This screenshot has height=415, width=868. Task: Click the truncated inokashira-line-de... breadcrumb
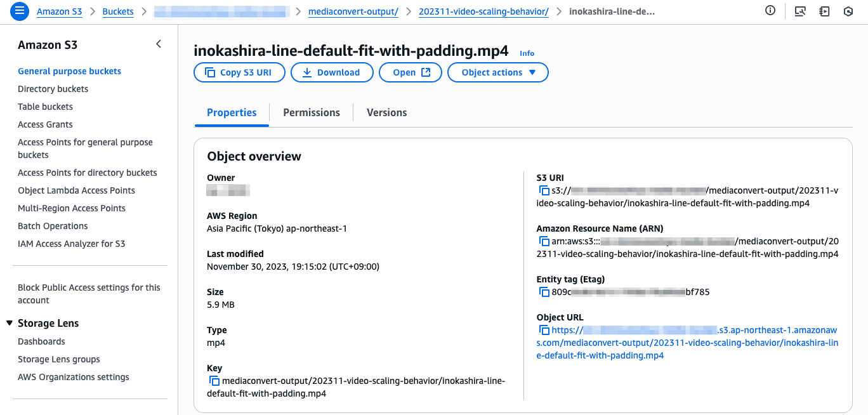(612, 11)
